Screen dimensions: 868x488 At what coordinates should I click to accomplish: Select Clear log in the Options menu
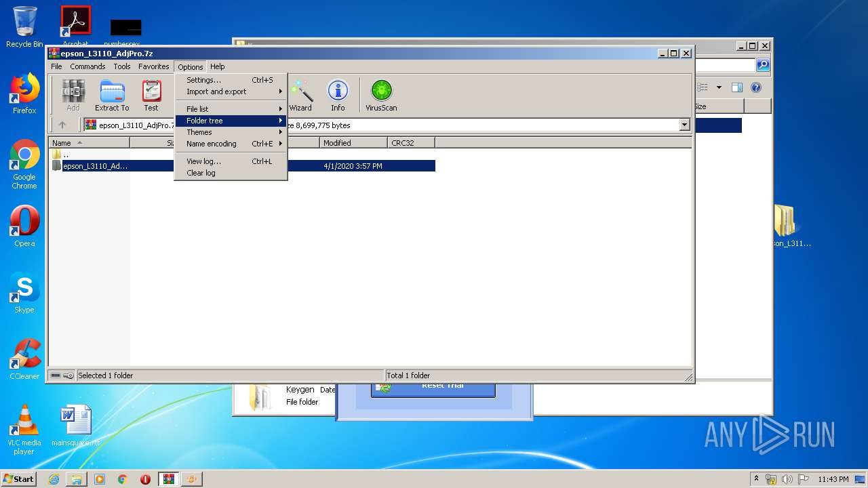231,173
